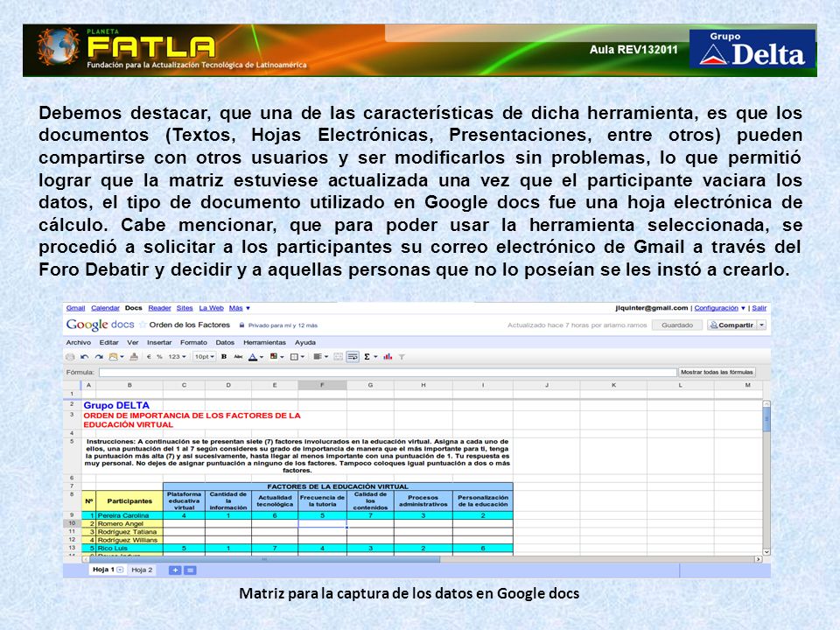Click the Sigma functions icon
This screenshot has height=630, width=840.
point(367,357)
